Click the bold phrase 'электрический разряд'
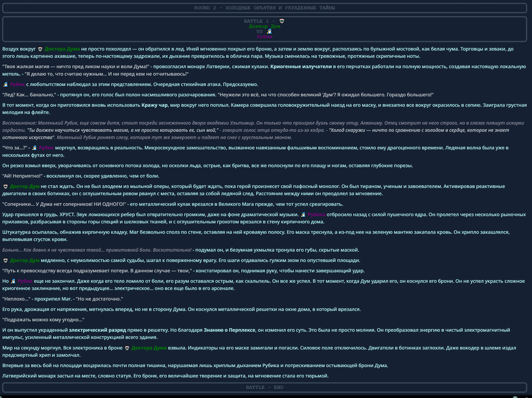The height and width of the screenshot is (398, 532). [97, 330]
